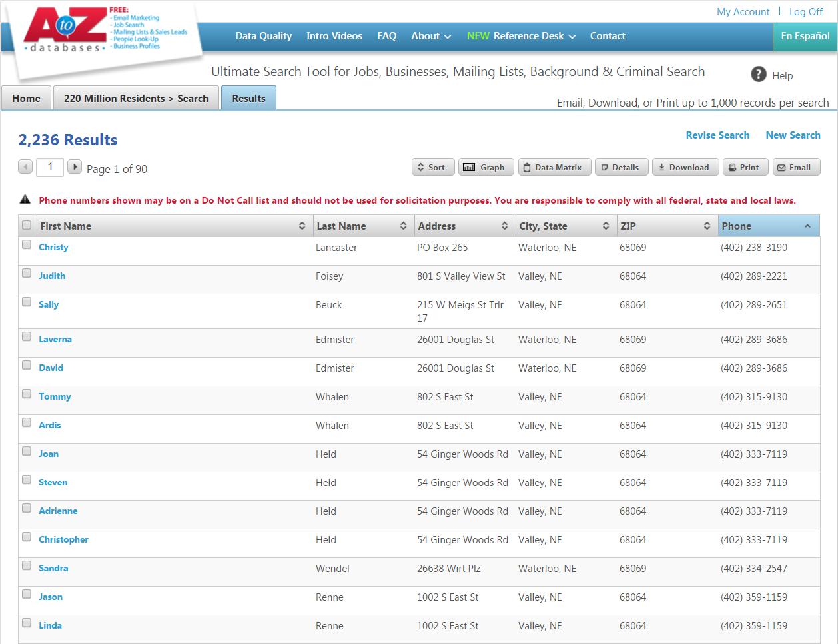Sort by Last Name column arrows
Image resolution: width=838 pixels, height=644 pixels.
(403, 226)
